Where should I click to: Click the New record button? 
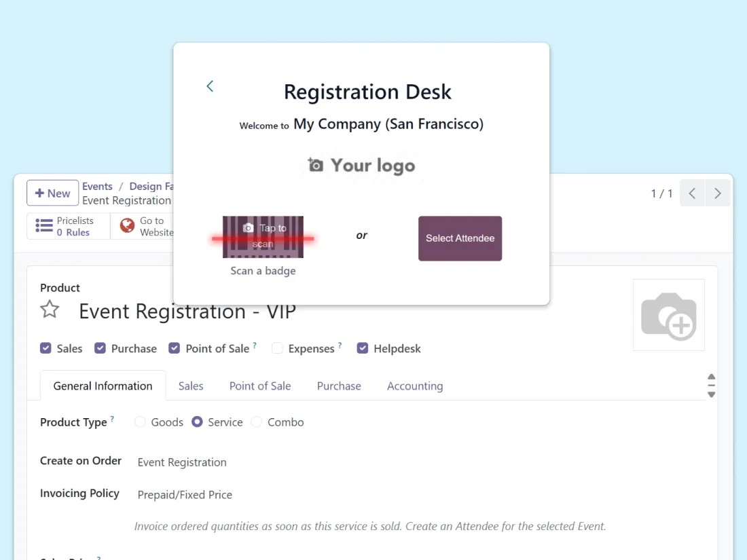[52, 193]
